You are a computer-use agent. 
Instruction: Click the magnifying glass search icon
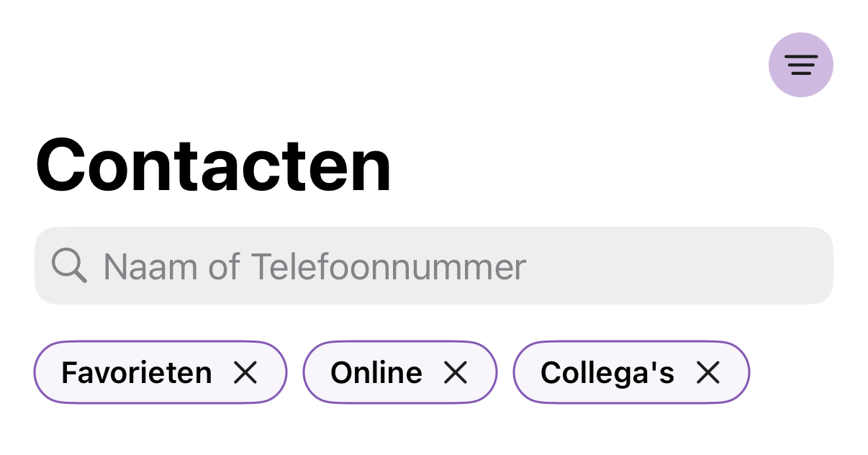click(69, 266)
